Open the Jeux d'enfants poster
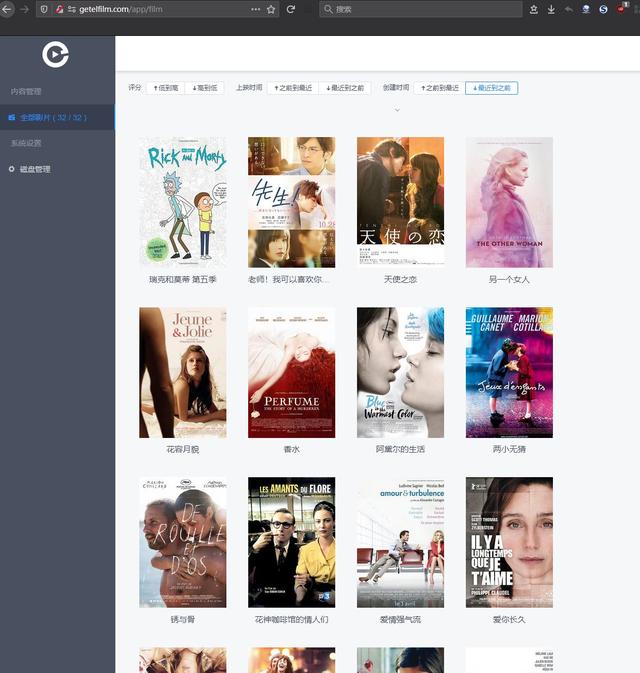 coord(510,372)
